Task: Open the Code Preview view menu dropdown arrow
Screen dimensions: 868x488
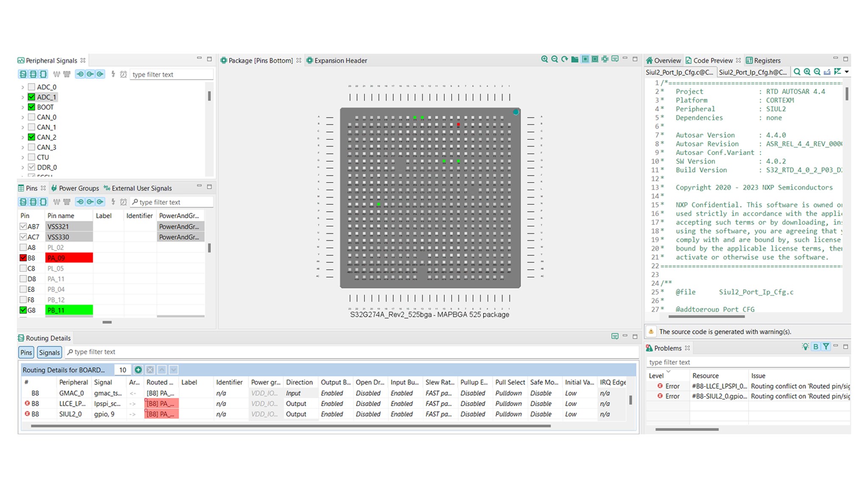Action: pyautogui.click(x=846, y=72)
